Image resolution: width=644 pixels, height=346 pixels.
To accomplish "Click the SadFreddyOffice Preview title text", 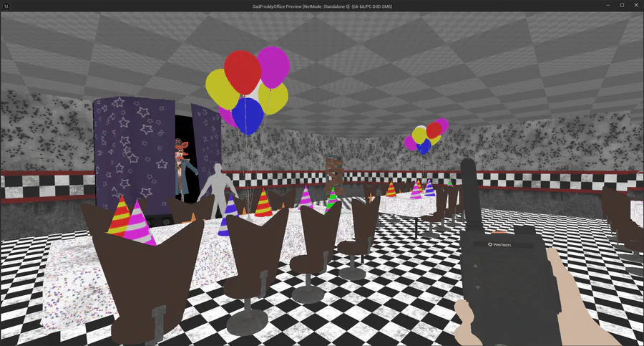I will pos(322,6).
